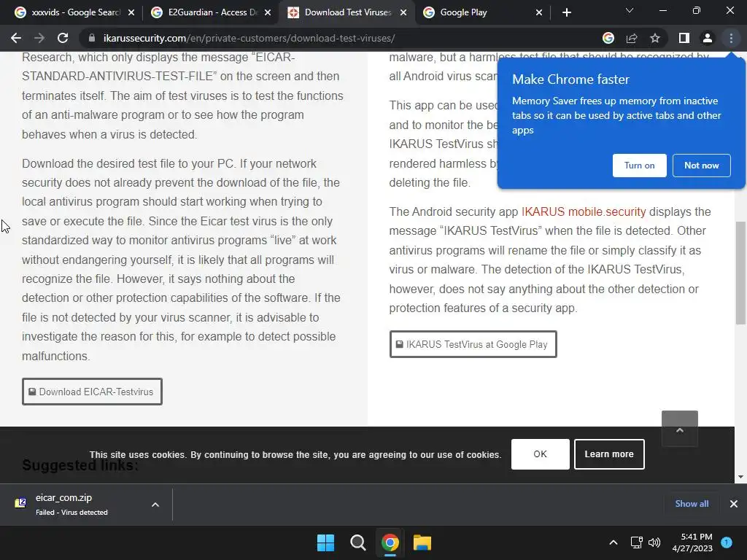Open the notification center badge
747x560 pixels.
(727, 542)
